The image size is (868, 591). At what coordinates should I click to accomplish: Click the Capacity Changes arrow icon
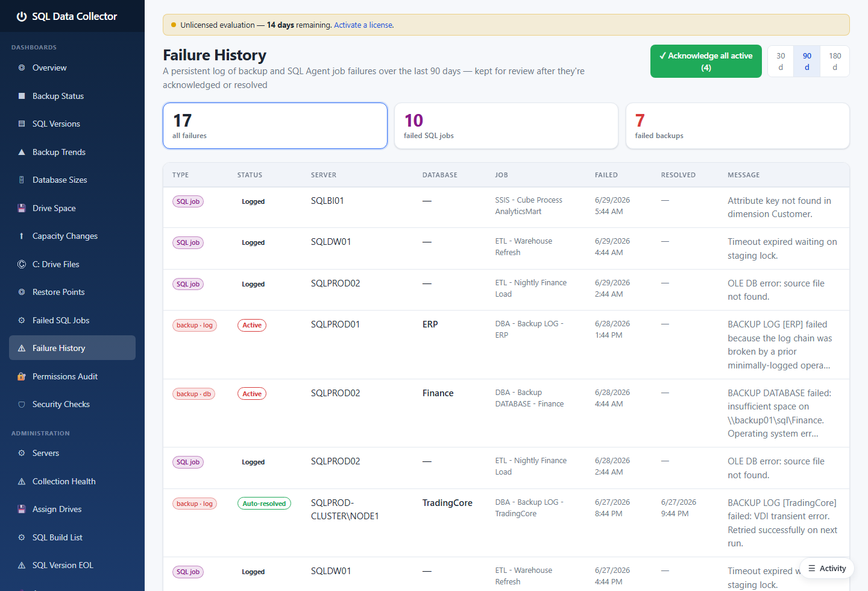coord(22,236)
